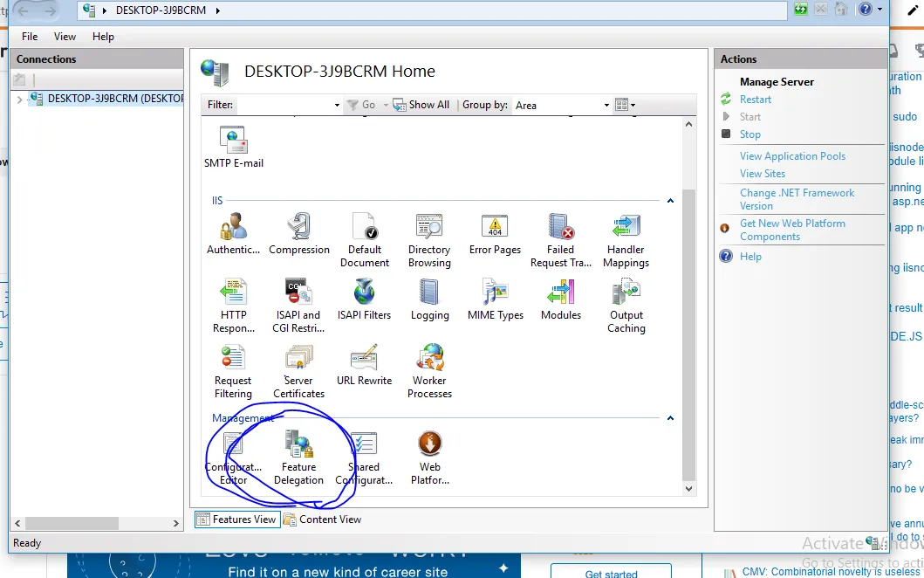Collapse the Management group section
The image size is (924, 578).
670,417
